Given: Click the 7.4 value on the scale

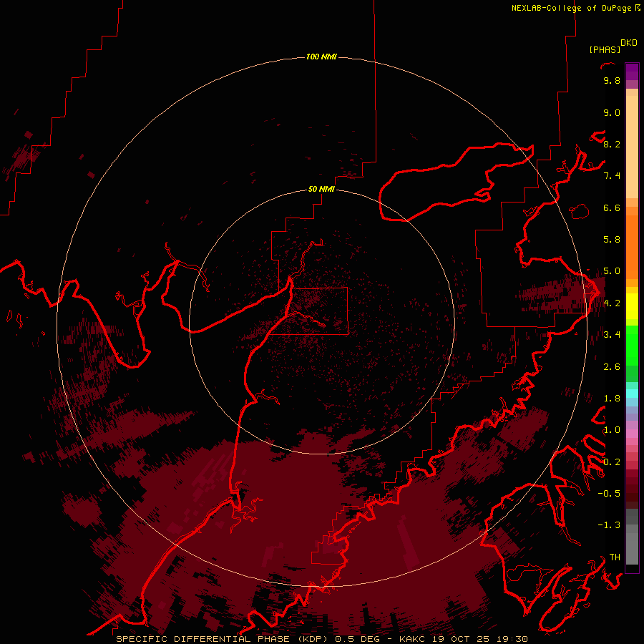Looking at the screenshot, I should 612,176.
